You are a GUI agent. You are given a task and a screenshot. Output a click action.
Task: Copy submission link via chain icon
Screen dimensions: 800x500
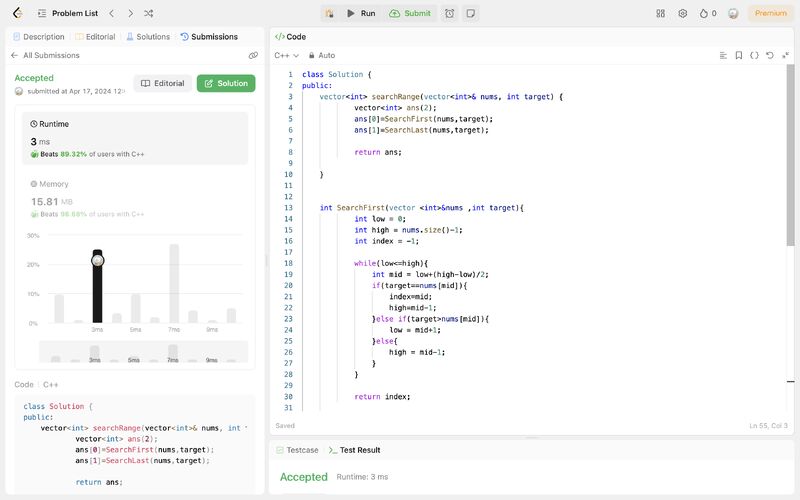point(253,55)
